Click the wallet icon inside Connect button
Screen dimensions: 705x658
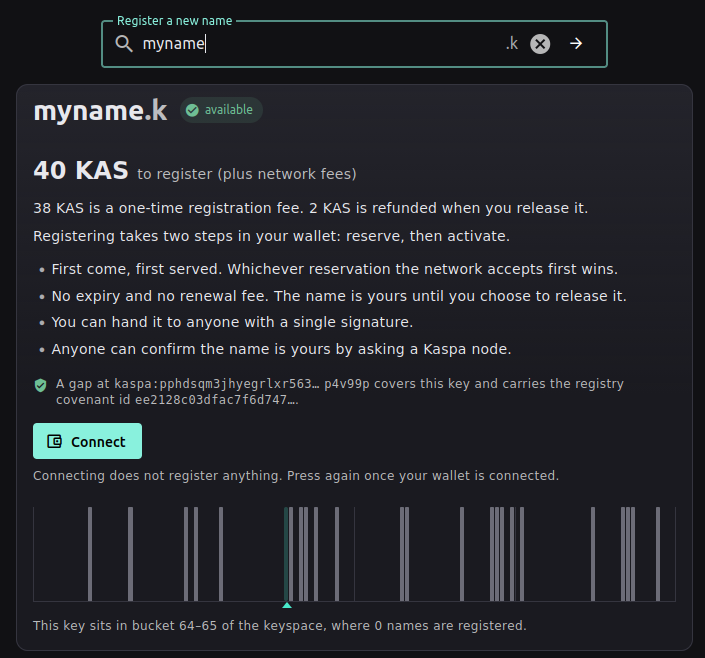[54, 441]
